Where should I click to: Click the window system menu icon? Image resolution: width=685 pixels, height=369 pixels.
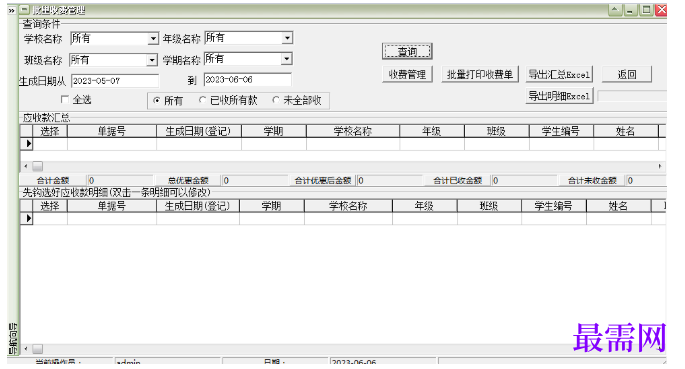[x=25, y=10]
